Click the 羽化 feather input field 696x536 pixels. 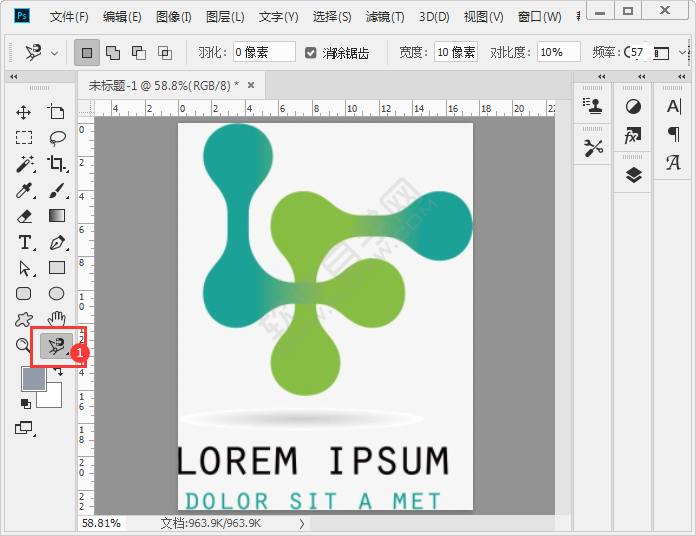click(x=264, y=52)
